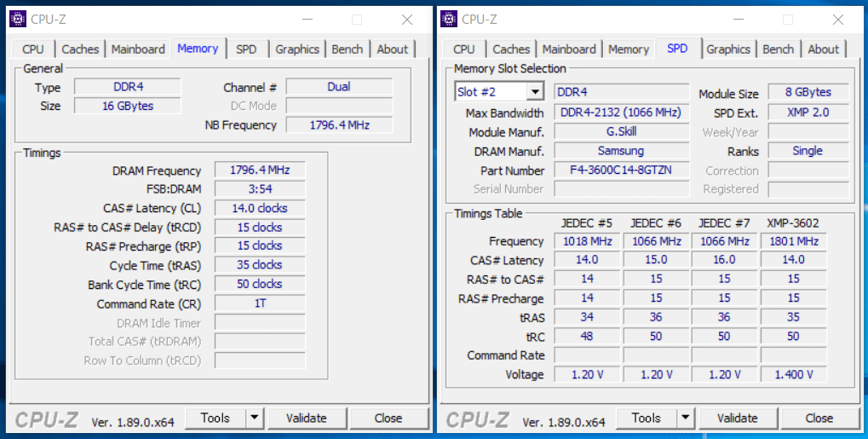Click JEDEC #6 CAS# Latency 15.0 cell
Screen dimensions: 868x439
click(x=656, y=260)
